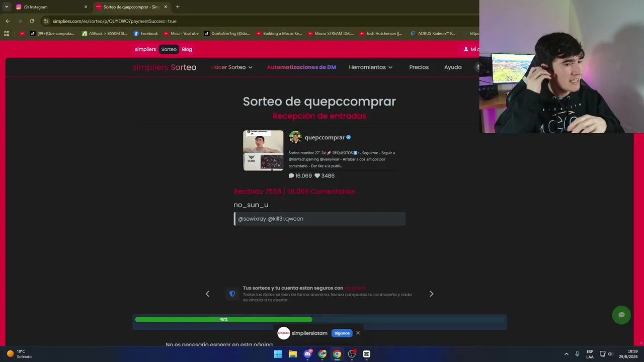Reload the current page
644x362 pixels.
[32, 21]
